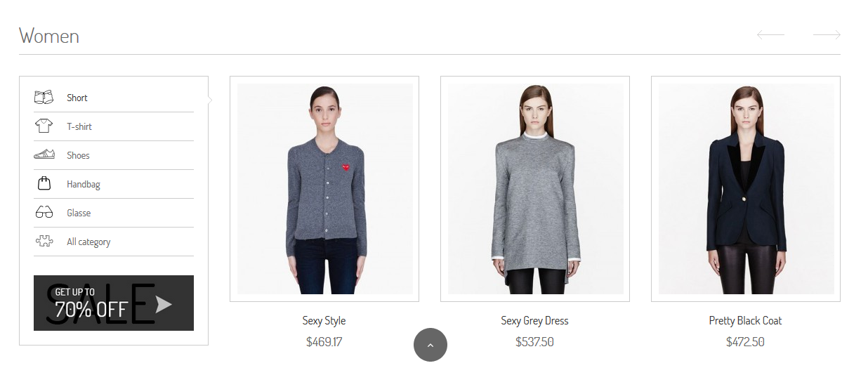Click the eyeglasses Glasse icon

[44, 213]
